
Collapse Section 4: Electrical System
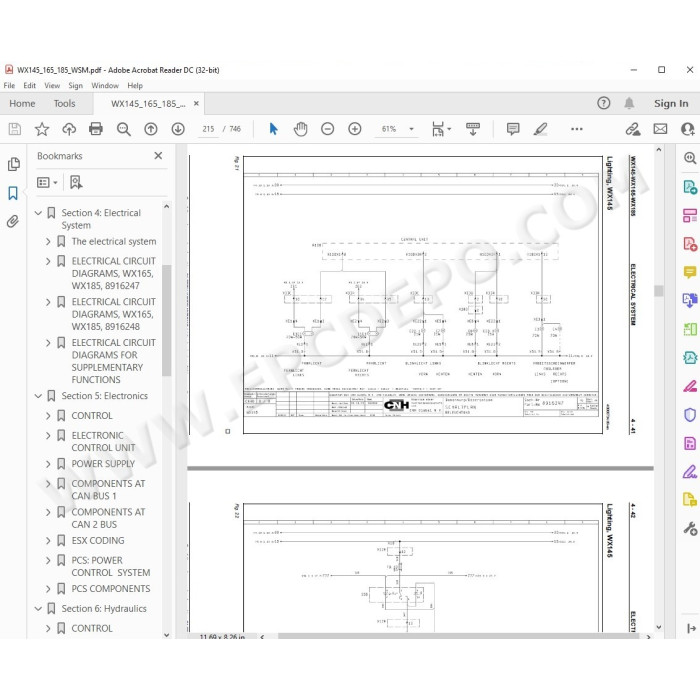[38, 213]
